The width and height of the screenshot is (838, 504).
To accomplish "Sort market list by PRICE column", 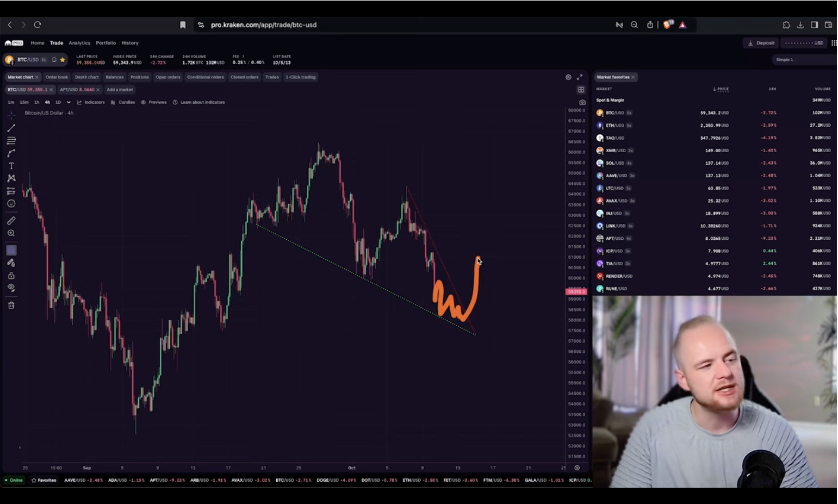I will pos(721,89).
